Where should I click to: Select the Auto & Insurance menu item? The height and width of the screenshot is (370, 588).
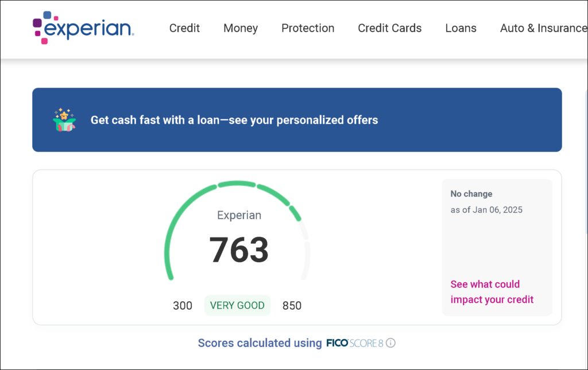[x=543, y=28]
